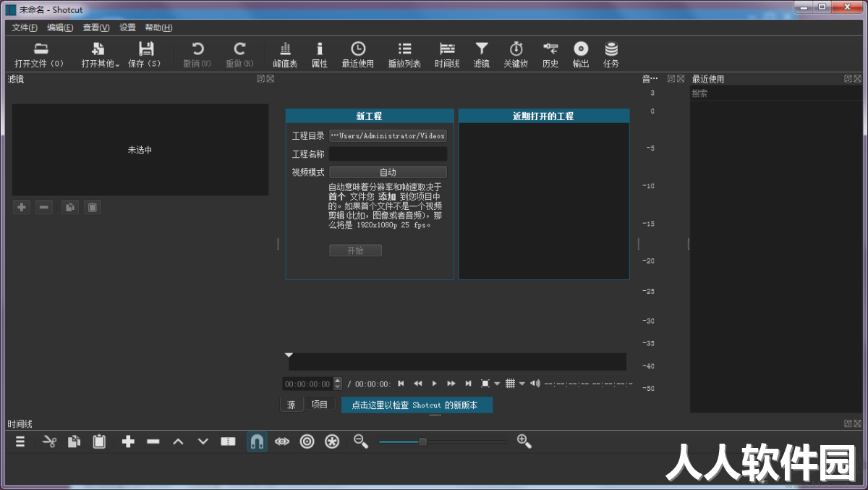Click the timeline overwrite down-arrow icon
This screenshot has width=868, height=490.
pyautogui.click(x=203, y=442)
